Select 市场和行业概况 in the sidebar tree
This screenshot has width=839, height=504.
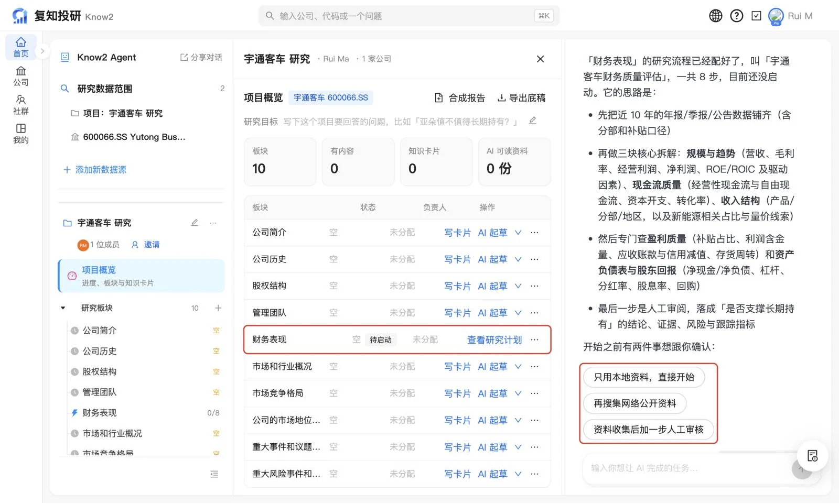coord(112,433)
